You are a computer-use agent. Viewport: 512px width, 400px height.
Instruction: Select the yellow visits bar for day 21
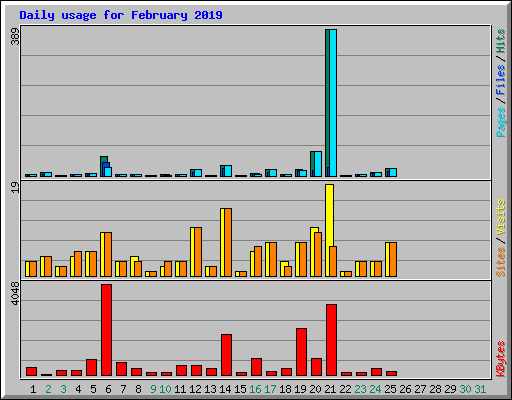click(329, 215)
